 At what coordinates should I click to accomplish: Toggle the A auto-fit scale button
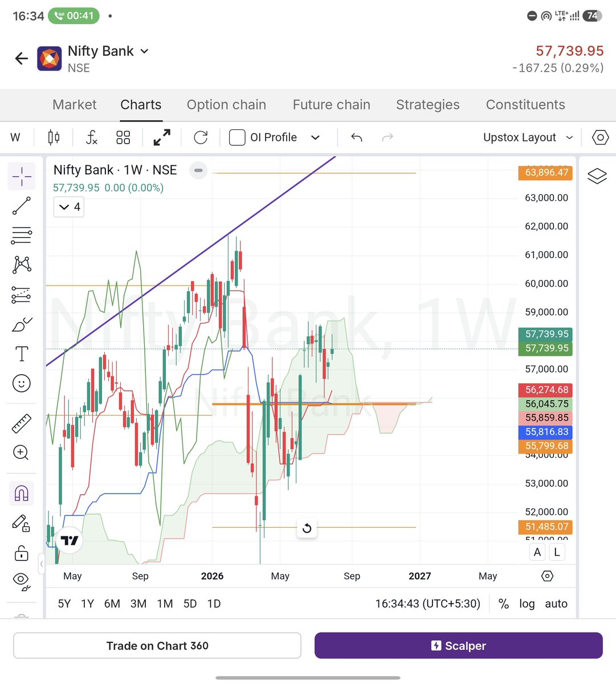coord(537,552)
